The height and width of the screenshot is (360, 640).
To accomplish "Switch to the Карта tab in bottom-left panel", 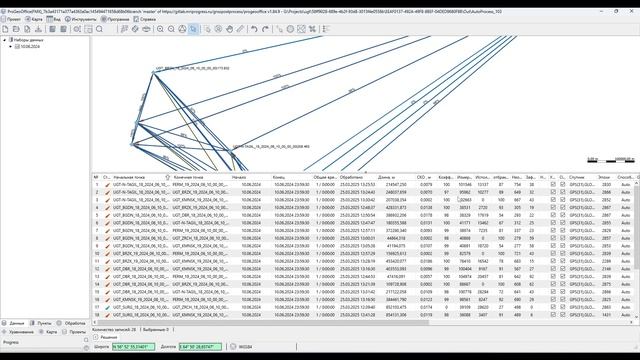I will tap(48, 332).
